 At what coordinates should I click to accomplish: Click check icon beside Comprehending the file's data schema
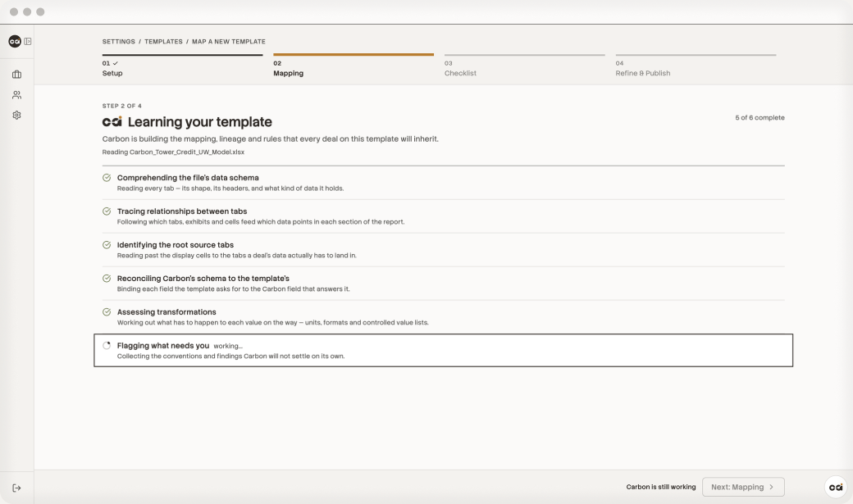[x=107, y=178]
